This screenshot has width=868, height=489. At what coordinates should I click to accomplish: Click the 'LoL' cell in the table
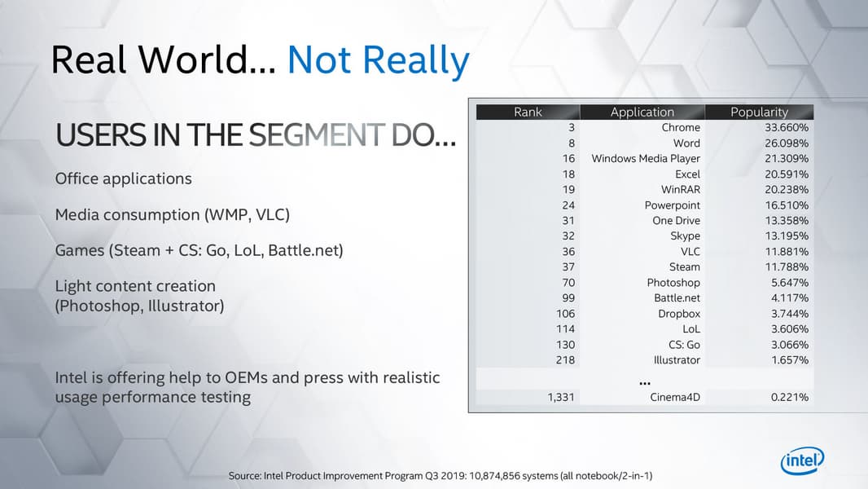tap(690, 329)
